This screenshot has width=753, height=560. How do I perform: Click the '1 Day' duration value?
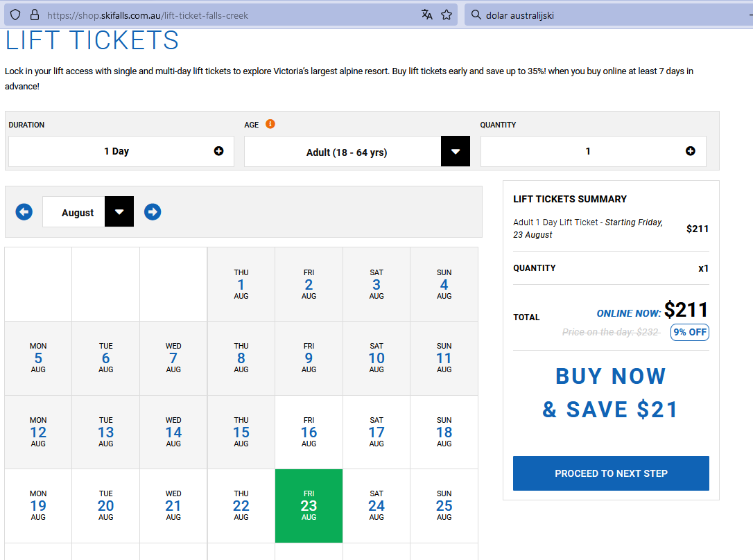[116, 151]
